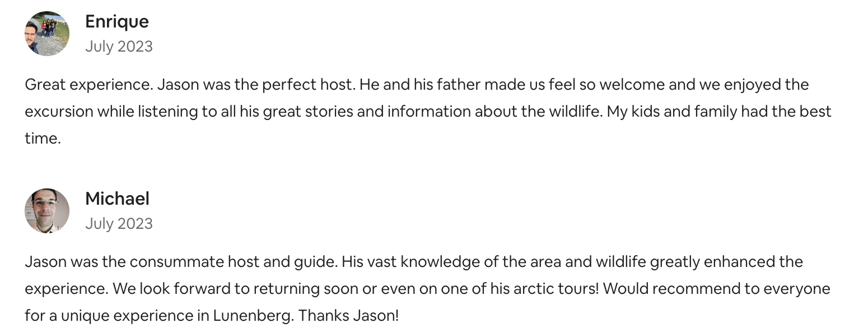Click the word "time." ending Enrique's review

(43, 139)
